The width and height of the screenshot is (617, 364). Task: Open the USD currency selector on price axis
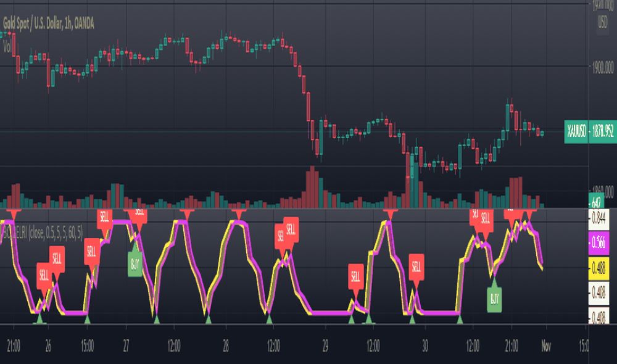click(x=602, y=23)
